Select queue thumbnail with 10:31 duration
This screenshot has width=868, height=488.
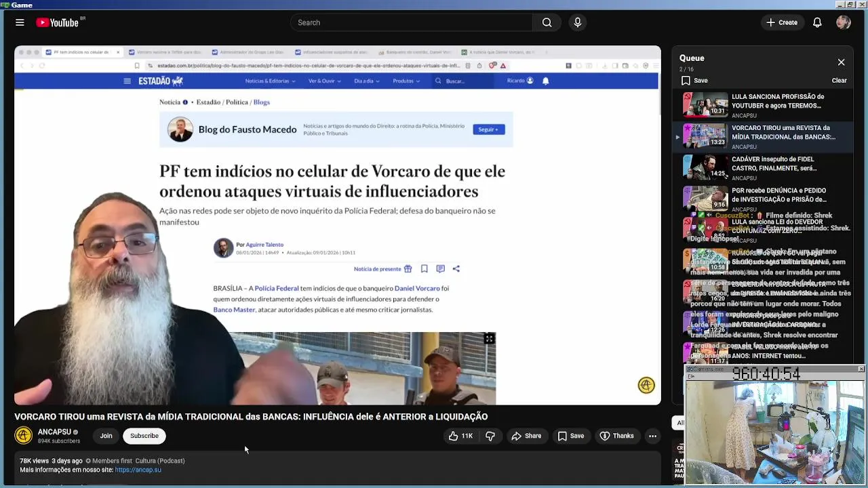pos(705,104)
